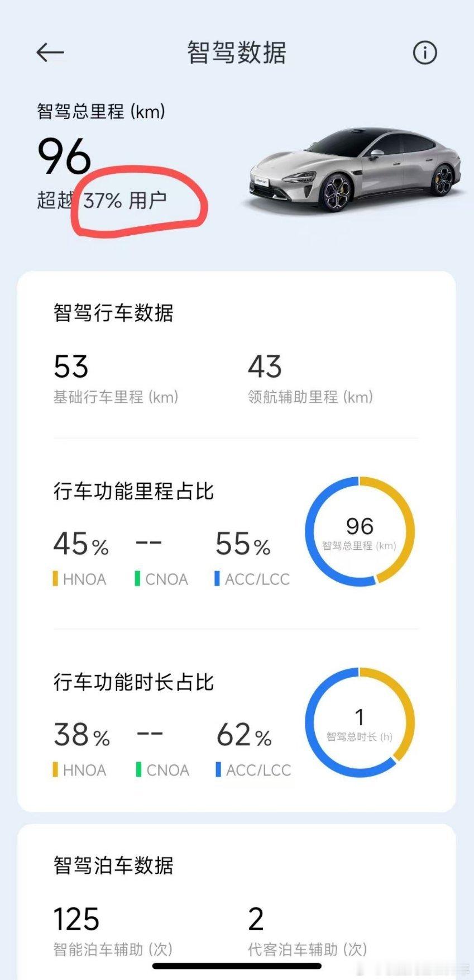This screenshot has height=980, width=474.
Task: Select the 53 basic driving mileage value
Action: (71, 367)
